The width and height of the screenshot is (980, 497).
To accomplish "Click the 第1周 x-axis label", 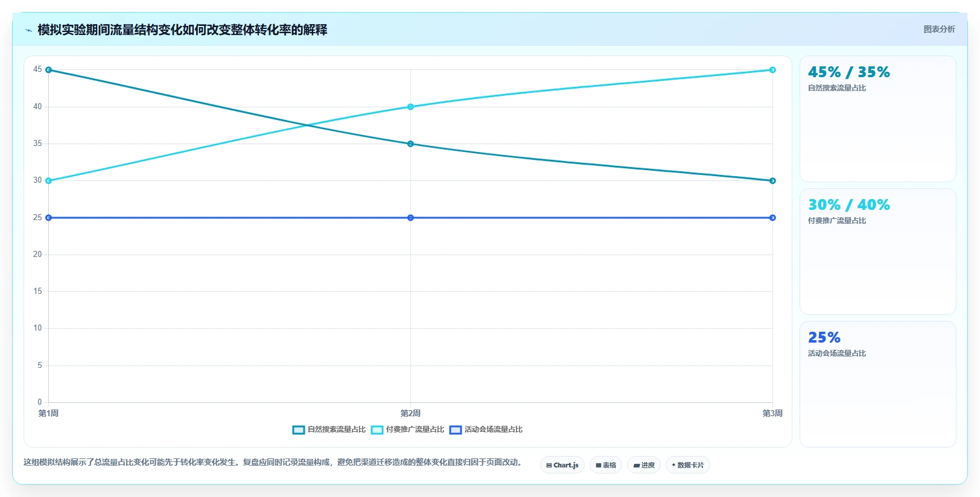I will [x=48, y=413].
